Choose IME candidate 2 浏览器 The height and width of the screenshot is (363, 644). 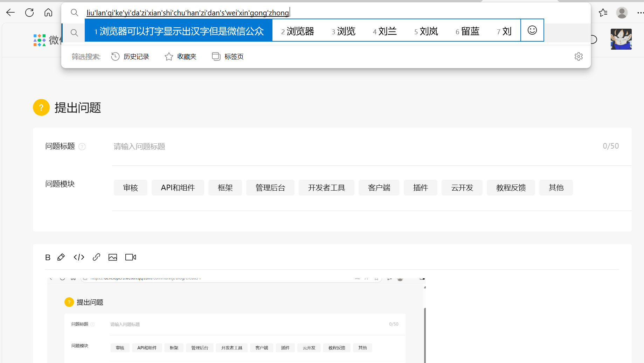[x=298, y=31]
